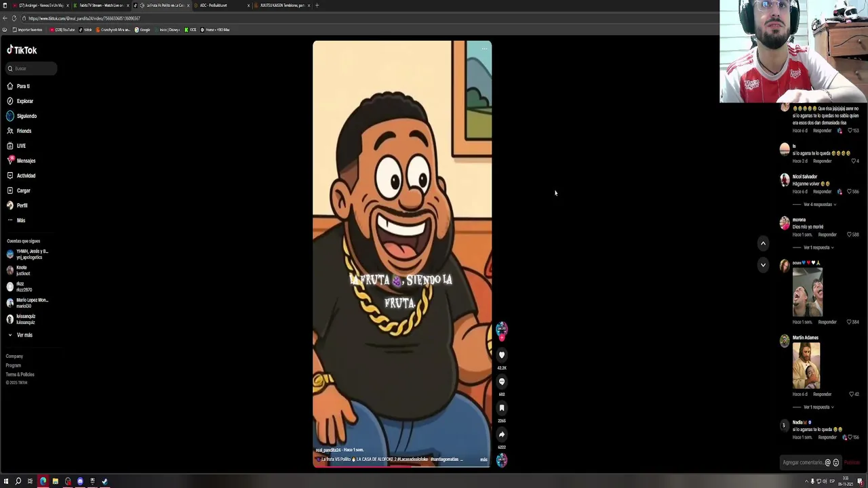This screenshot has height=488, width=868.
Task: Go to the Siguiendo feed
Action: click(x=21, y=116)
